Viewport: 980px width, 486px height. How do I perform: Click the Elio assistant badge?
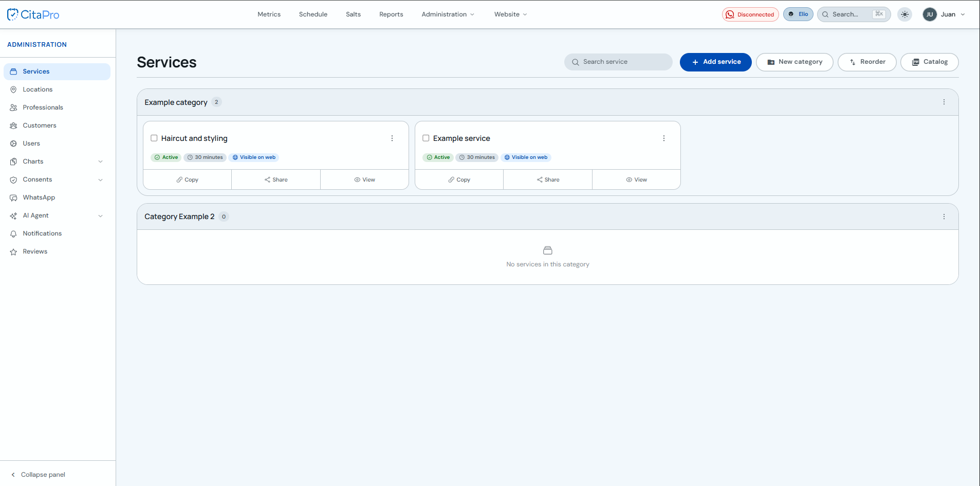point(798,14)
